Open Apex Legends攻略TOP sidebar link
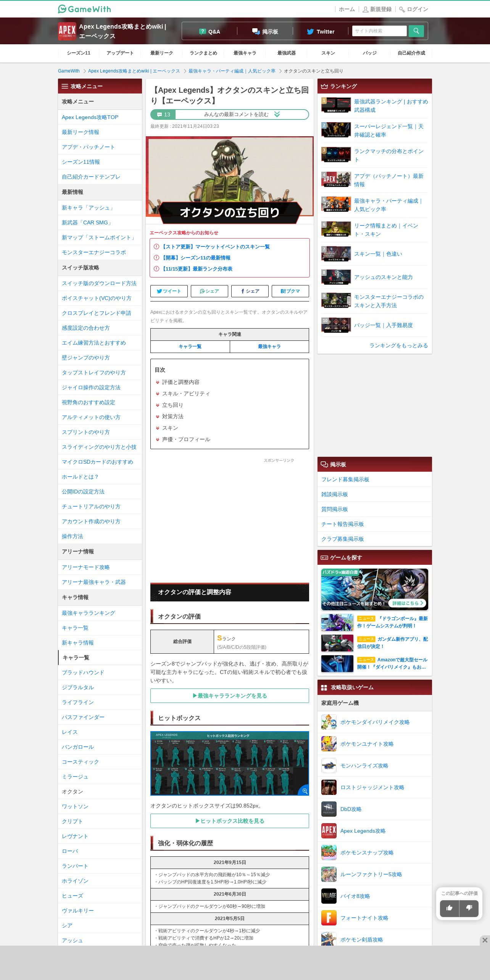 [90, 117]
